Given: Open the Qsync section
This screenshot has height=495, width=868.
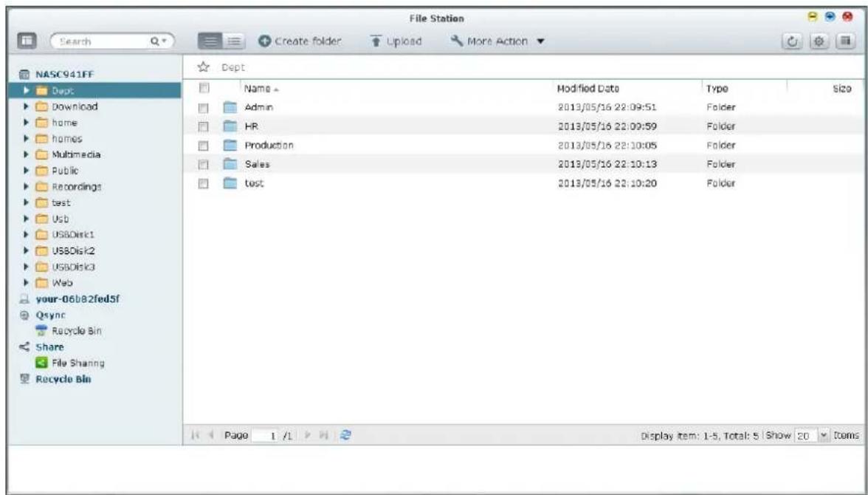Looking at the screenshot, I should coord(50,315).
